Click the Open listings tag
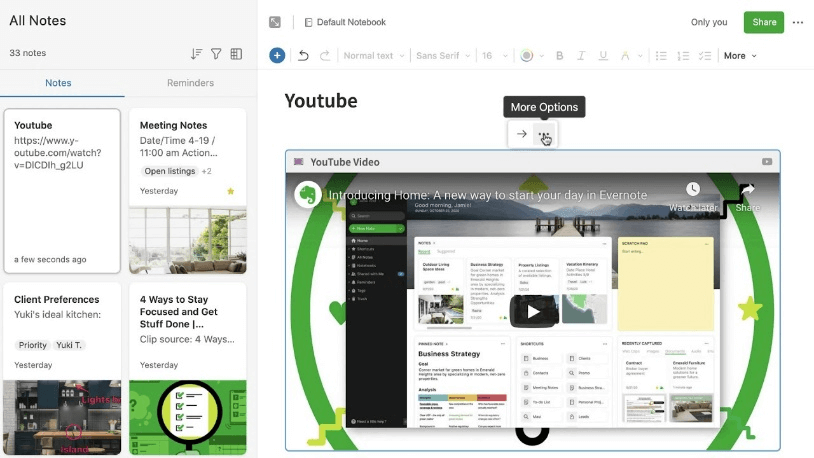Image resolution: width=814 pixels, height=458 pixels. click(x=170, y=171)
